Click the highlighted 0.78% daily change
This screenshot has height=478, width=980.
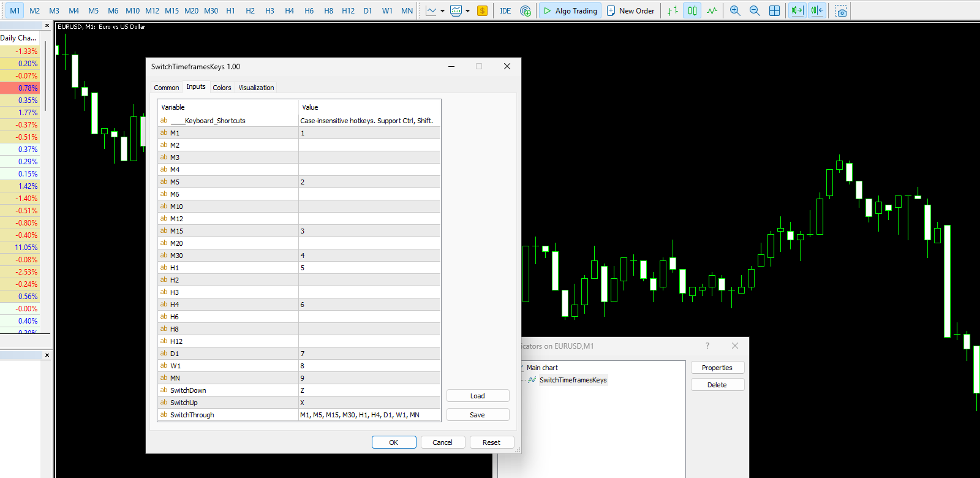tap(20, 88)
